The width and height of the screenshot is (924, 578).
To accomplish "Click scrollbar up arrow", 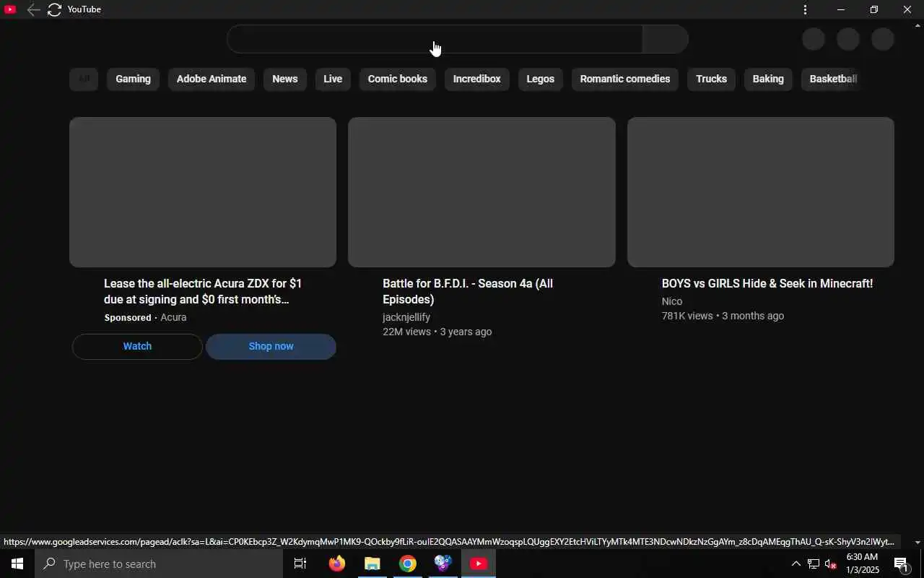I will click(x=918, y=25).
